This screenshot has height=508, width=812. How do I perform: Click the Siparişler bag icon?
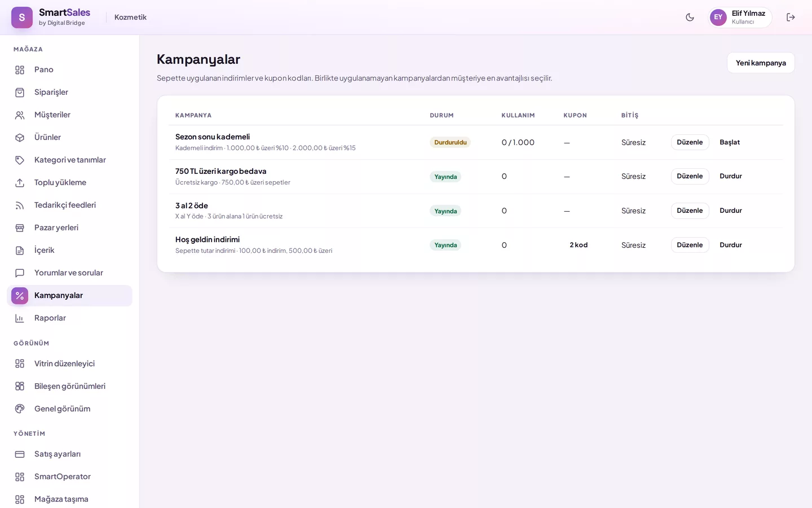click(20, 93)
